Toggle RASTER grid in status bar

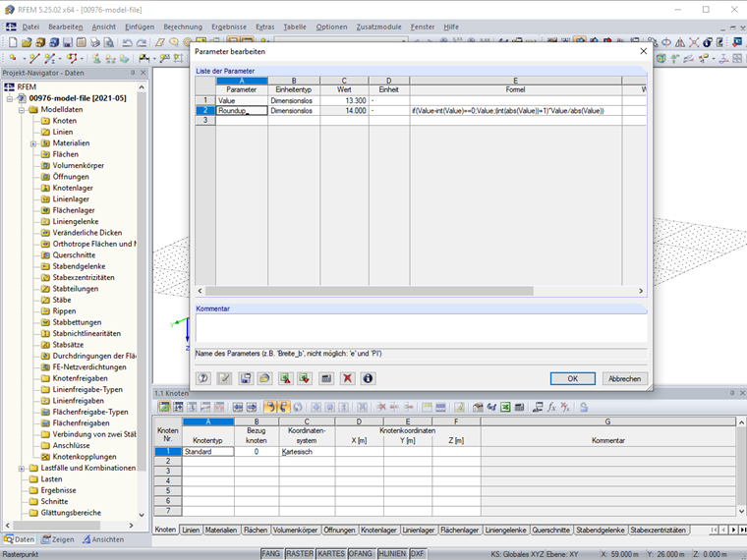click(300, 553)
